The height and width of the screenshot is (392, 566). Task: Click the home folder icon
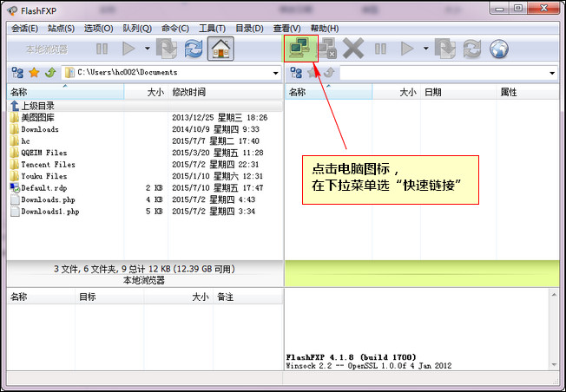click(220, 49)
